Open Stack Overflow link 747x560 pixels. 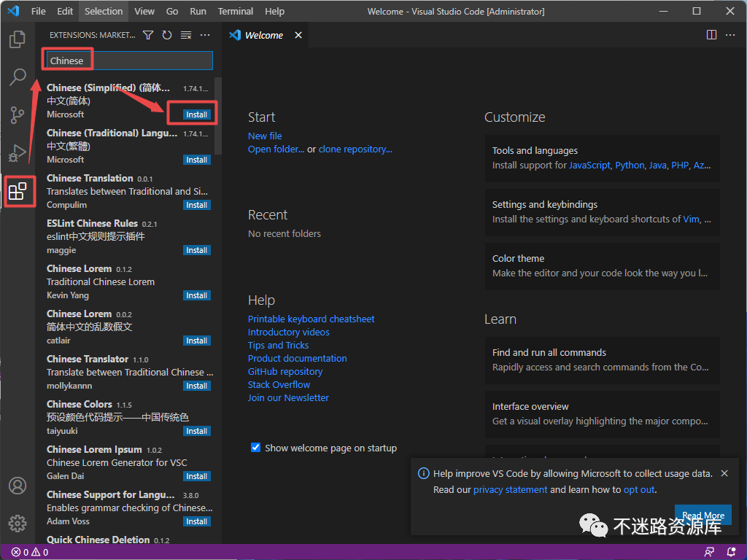[x=279, y=385]
